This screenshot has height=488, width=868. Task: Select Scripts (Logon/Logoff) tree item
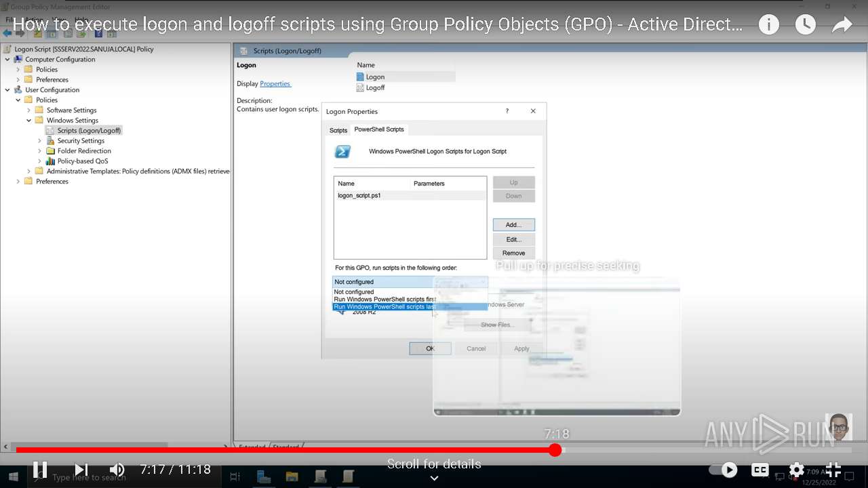coord(89,130)
